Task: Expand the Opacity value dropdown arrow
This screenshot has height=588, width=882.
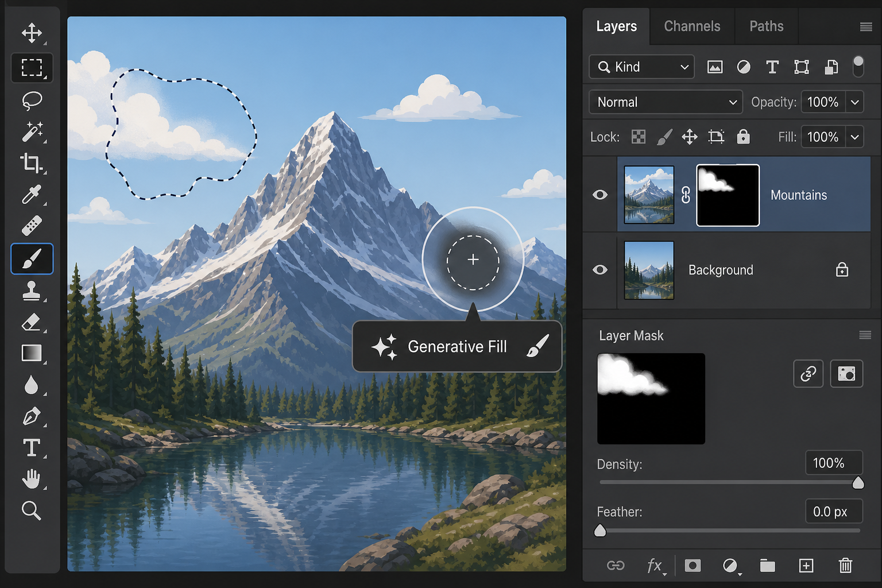Action: 854,102
